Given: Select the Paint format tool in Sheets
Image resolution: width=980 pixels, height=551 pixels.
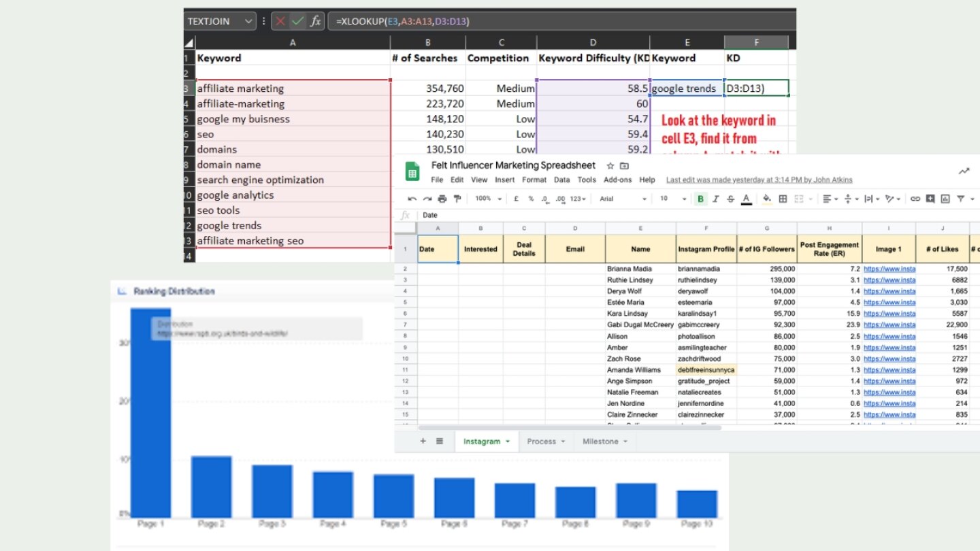Looking at the screenshot, I should (x=457, y=199).
